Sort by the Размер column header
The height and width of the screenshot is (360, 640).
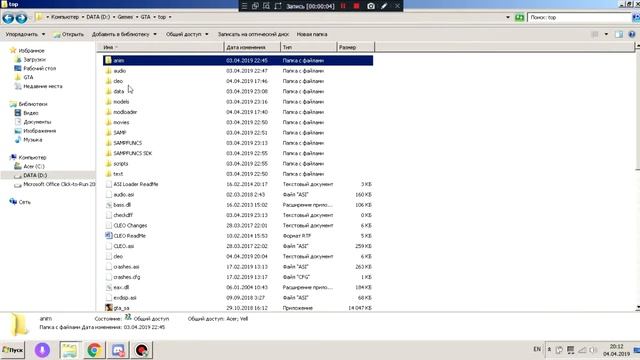356,47
